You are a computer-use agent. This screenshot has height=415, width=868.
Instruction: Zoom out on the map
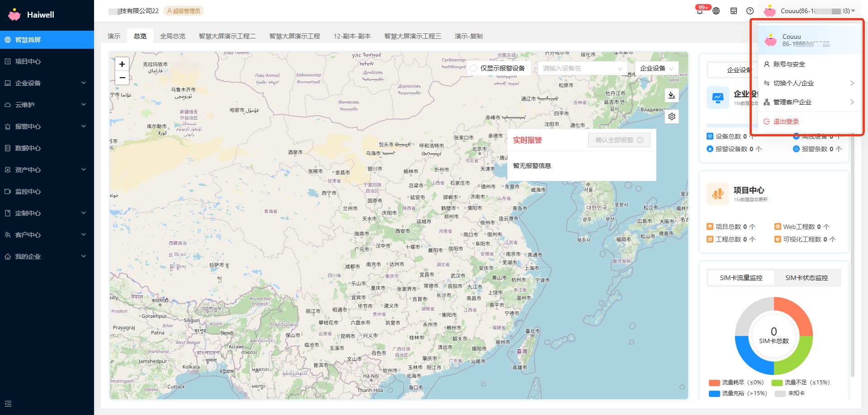[122, 78]
